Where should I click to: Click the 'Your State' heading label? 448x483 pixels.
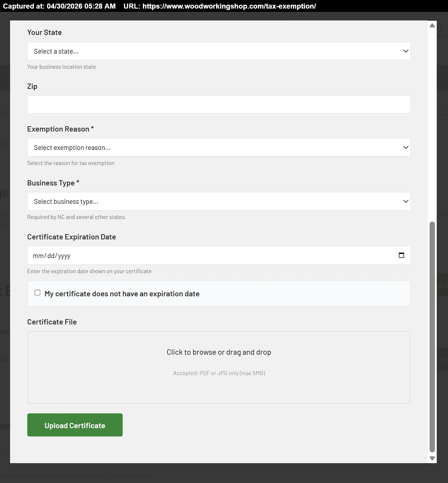(44, 32)
